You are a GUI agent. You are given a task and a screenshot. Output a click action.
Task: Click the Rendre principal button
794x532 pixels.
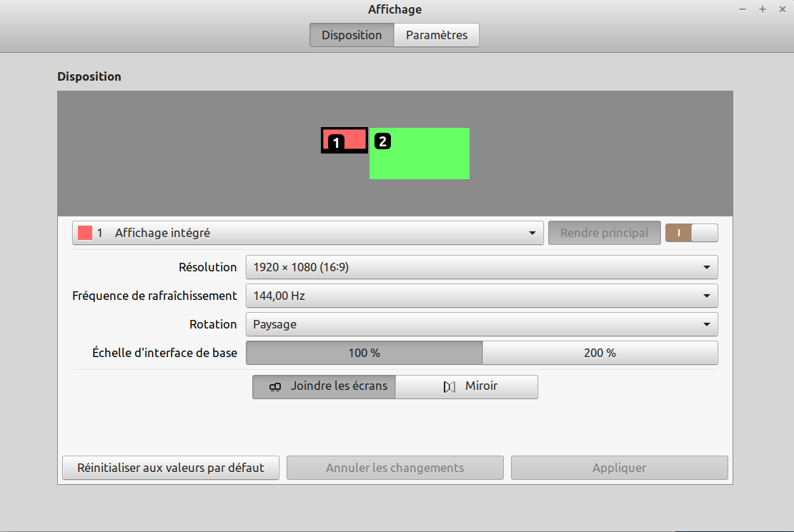[x=604, y=233]
